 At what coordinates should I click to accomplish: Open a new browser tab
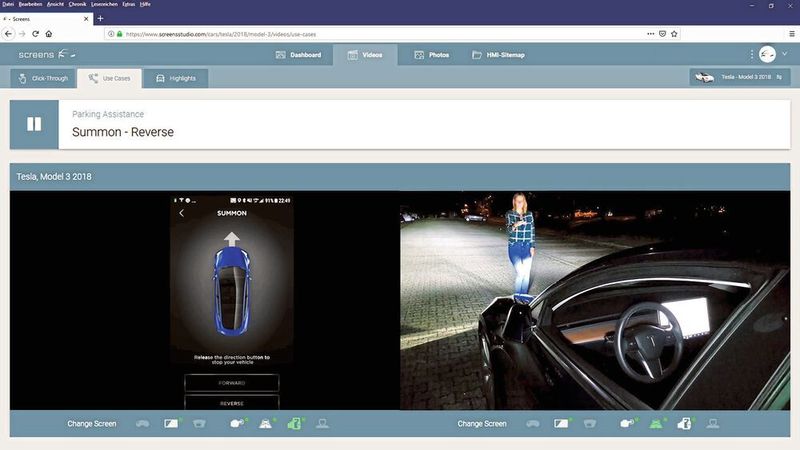100,18
